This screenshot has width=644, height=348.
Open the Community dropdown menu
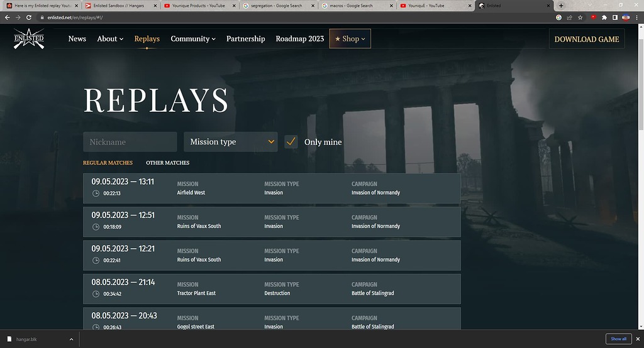(x=193, y=39)
